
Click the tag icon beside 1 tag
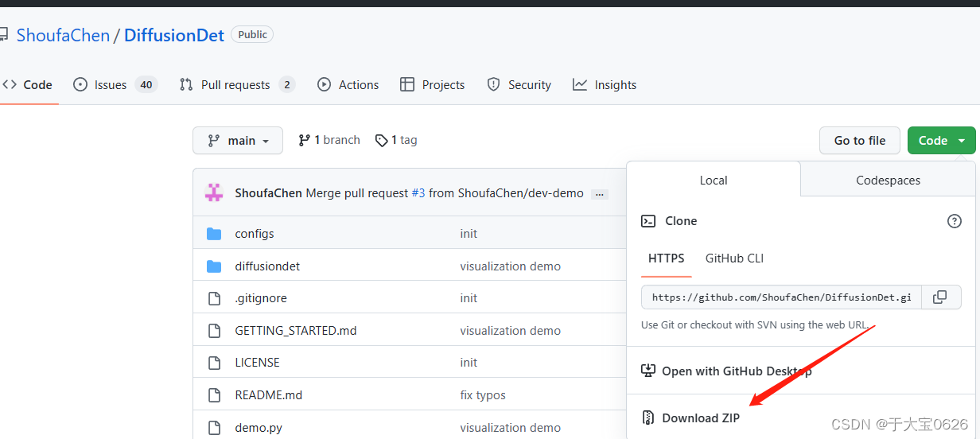pyautogui.click(x=382, y=140)
